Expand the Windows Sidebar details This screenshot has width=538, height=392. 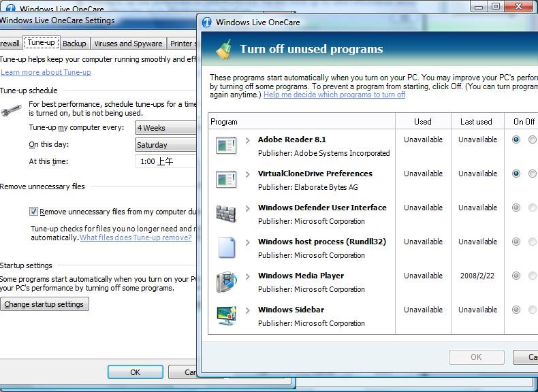[247, 310]
